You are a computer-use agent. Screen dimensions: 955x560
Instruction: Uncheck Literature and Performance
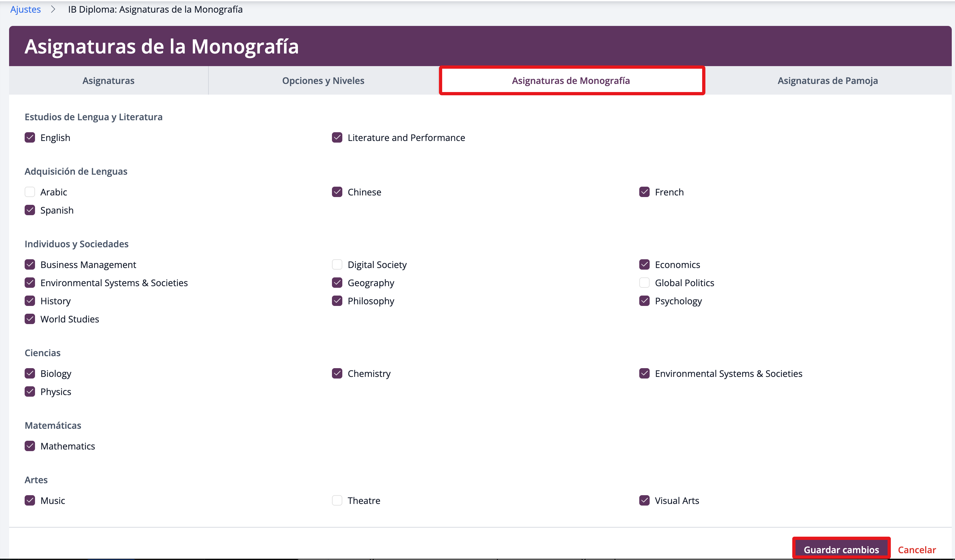pyautogui.click(x=337, y=137)
